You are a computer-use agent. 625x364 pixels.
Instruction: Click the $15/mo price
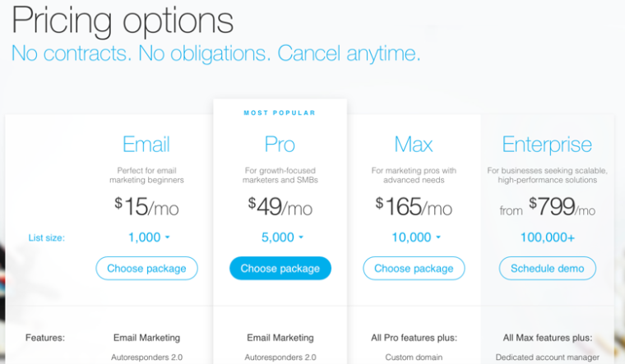(146, 207)
